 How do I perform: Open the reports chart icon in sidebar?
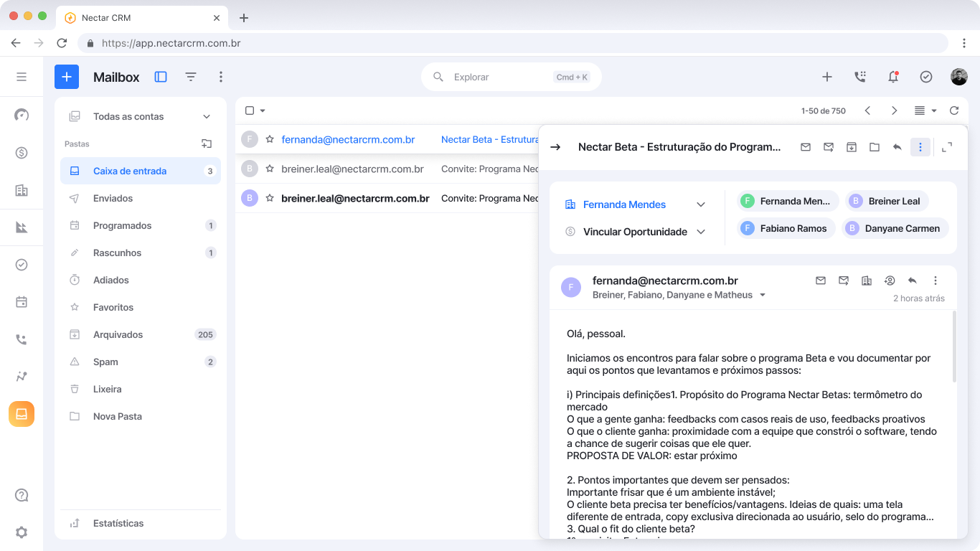22,227
